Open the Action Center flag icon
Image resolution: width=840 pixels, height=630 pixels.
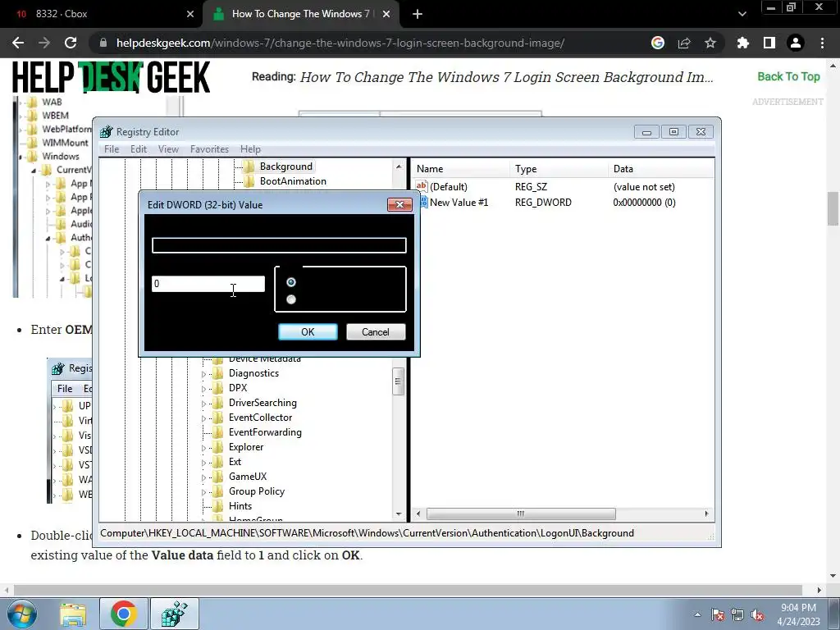[718, 614]
